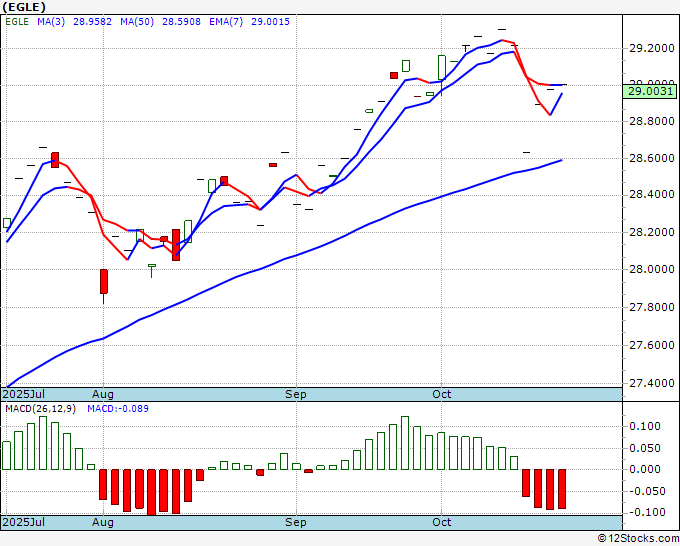Click the 0.100 MACD axis label
The width and height of the screenshot is (680, 546).
pyautogui.click(x=645, y=426)
